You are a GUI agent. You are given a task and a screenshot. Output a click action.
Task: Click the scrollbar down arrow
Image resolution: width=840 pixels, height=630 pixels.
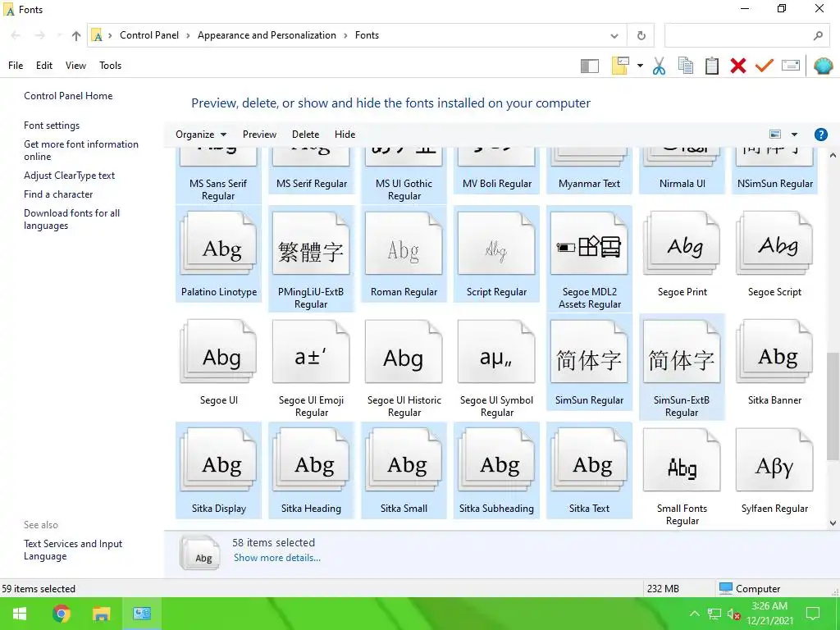833,523
